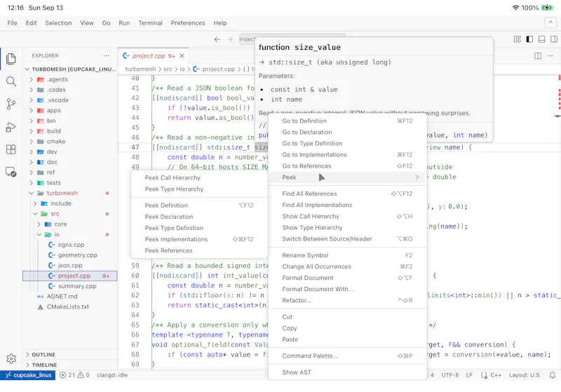
Task: Open cgns.cpp in the file tree
Action: click(x=70, y=245)
